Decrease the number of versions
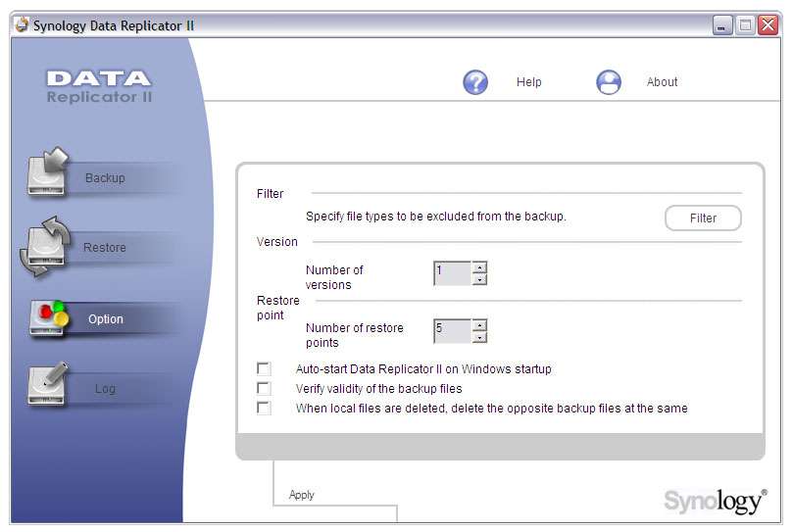This screenshot has width=793, height=532. tap(479, 279)
